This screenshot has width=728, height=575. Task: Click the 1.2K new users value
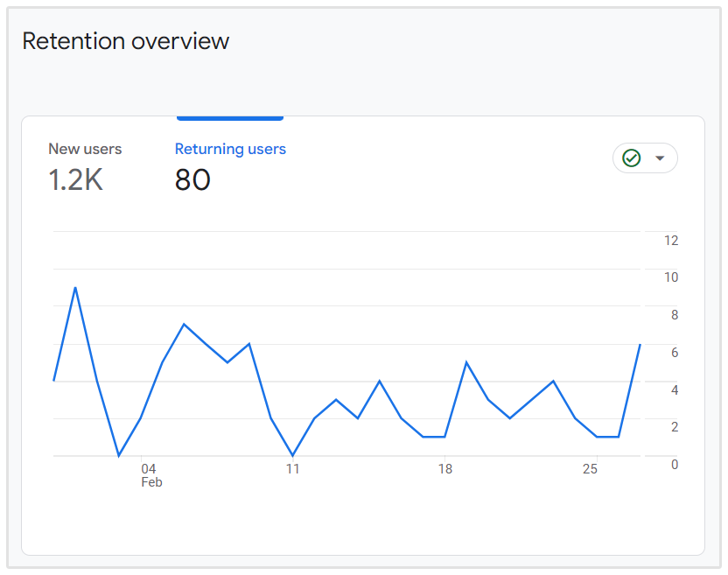coord(75,180)
